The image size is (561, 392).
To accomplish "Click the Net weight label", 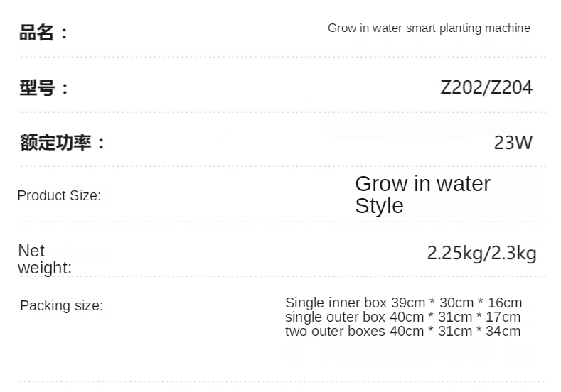I will 44,259.
